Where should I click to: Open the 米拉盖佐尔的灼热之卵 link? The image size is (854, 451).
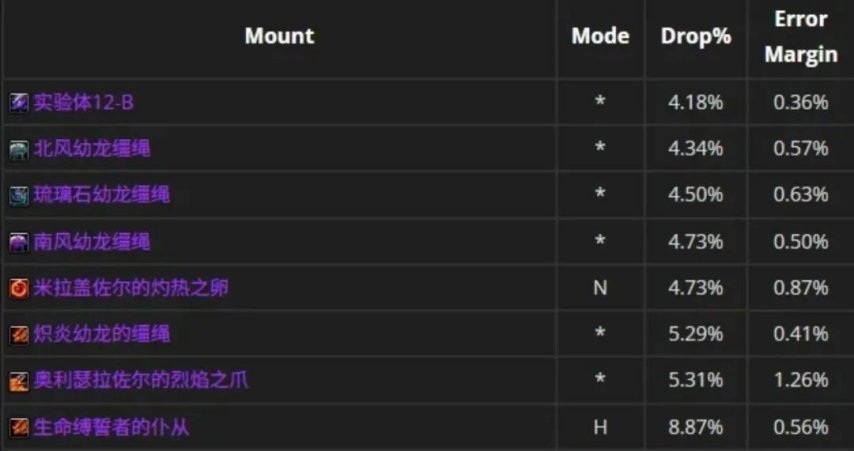click(131, 288)
